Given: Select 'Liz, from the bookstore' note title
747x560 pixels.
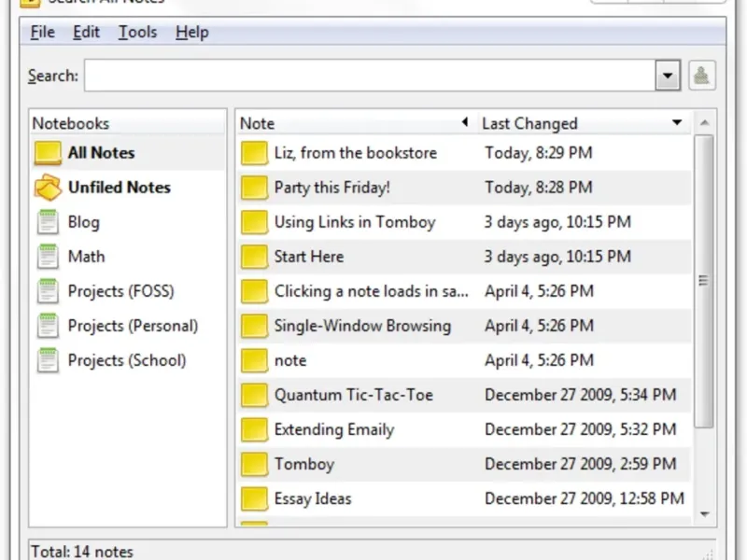Looking at the screenshot, I should pyautogui.click(x=356, y=153).
